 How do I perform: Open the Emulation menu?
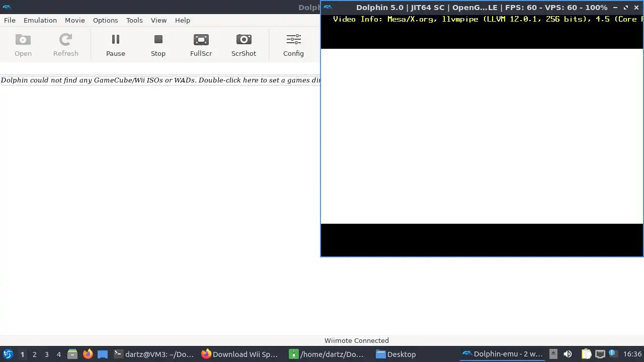point(40,20)
